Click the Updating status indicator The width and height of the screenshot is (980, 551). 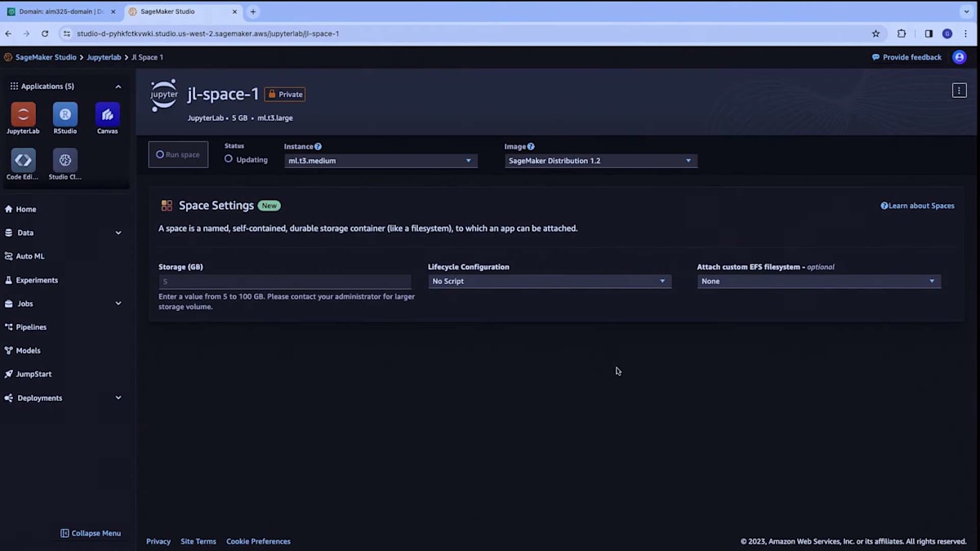pyautogui.click(x=246, y=159)
